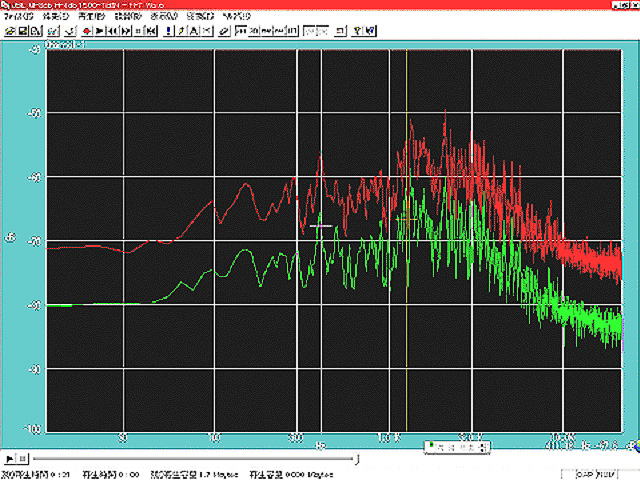Screen dimensions: 640x480
Task: Click the context help pointer icon
Action: pos(371,31)
